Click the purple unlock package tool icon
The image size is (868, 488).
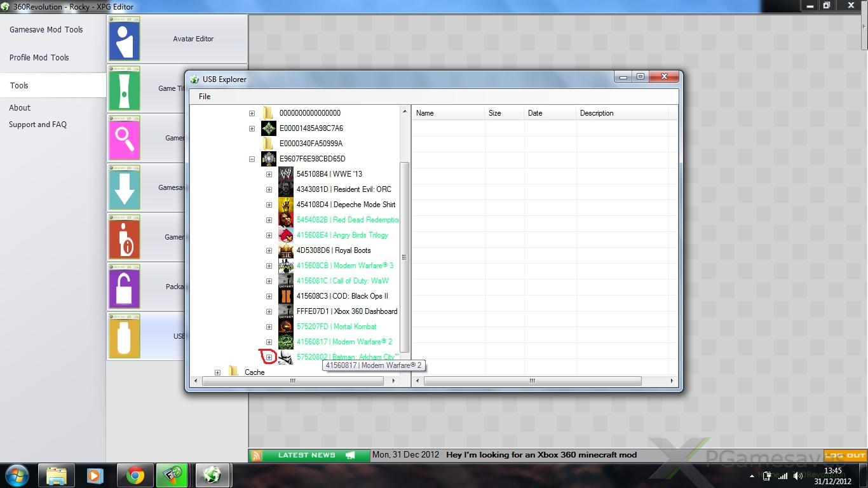124,287
